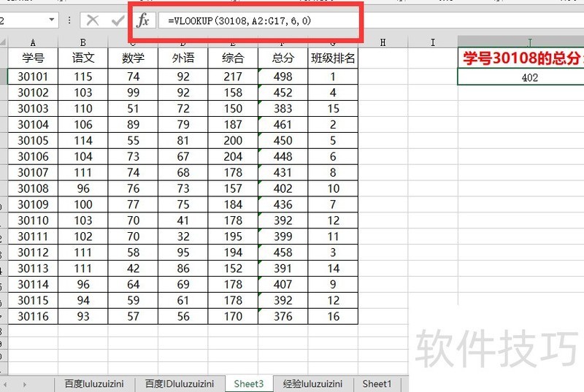The height and width of the screenshot is (392, 584).
Task: Switch to the Sheet1 tab
Action: click(x=377, y=384)
